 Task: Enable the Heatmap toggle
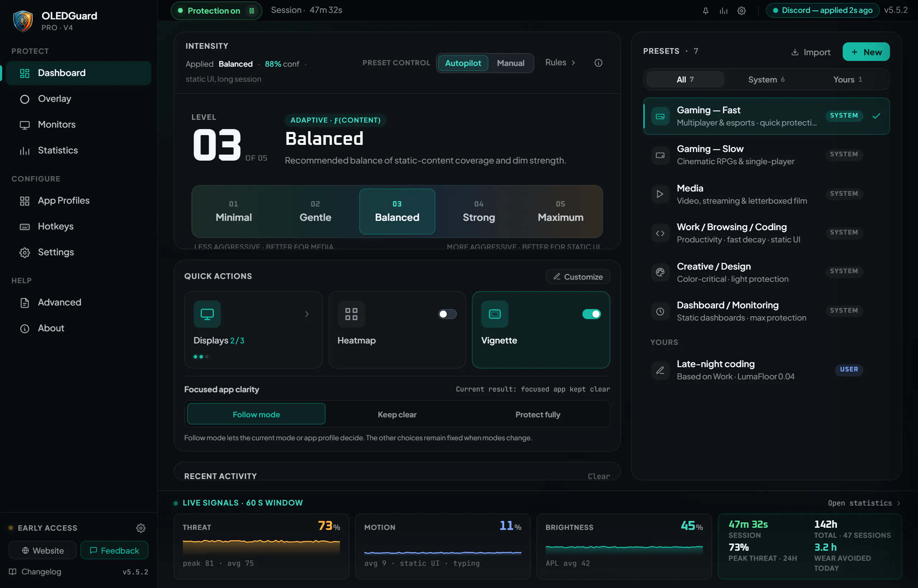tap(447, 314)
